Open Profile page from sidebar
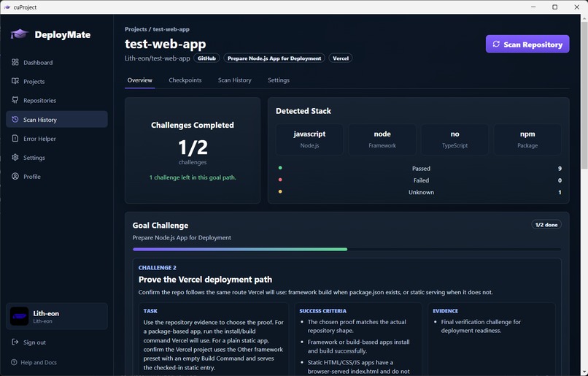The image size is (588, 376). coord(57,177)
